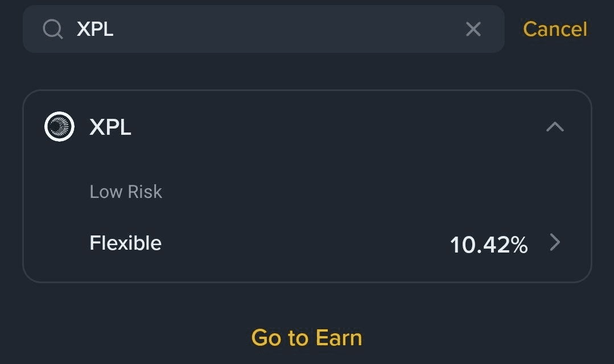Screen dimensions: 614x364
Task: Tap the XPL coin logo
Action: [x=59, y=126]
